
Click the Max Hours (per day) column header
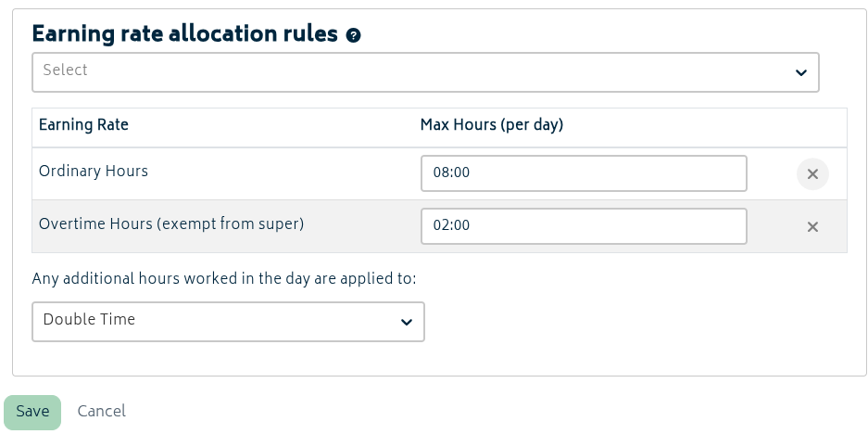(492, 125)
